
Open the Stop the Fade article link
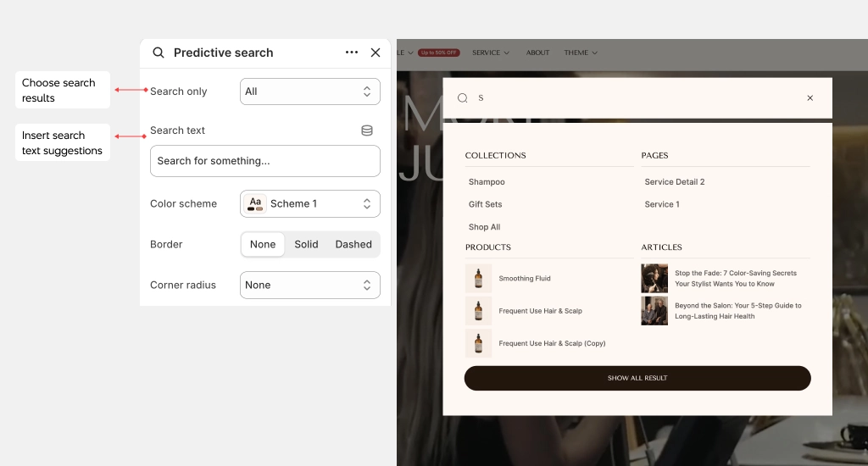click(x=736, y=279)
